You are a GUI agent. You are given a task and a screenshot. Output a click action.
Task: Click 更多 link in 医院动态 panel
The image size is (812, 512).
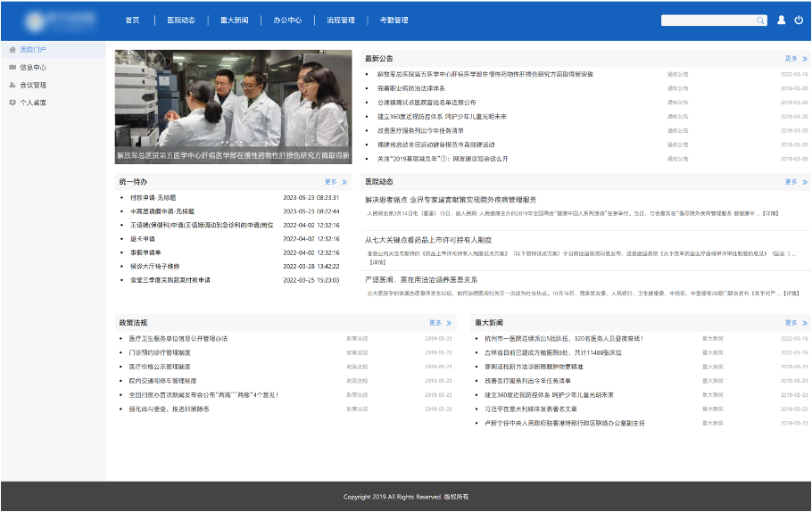point(791,182)
